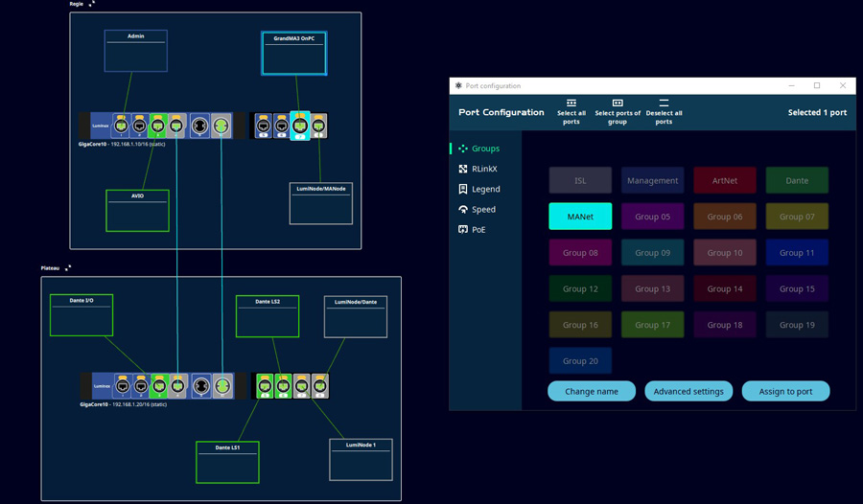This screenshot has width=863, height=504.
Task: Select port 1 on the Plateau GigaCore10
Action: [123, 386]
